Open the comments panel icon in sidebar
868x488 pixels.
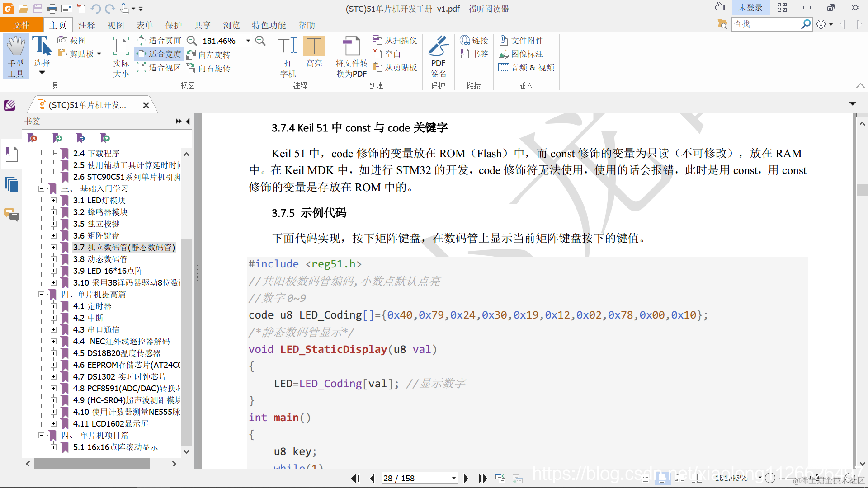[12, 214]
